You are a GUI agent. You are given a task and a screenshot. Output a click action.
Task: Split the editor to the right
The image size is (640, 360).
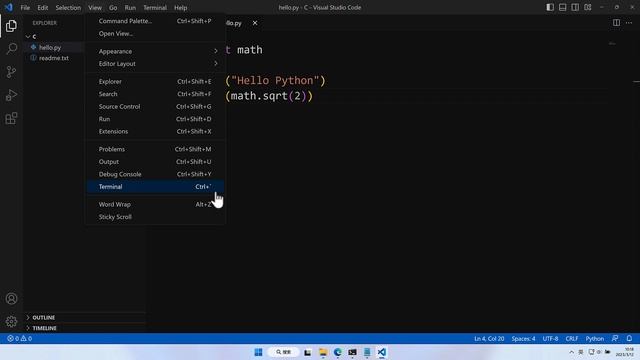(616, 23)
